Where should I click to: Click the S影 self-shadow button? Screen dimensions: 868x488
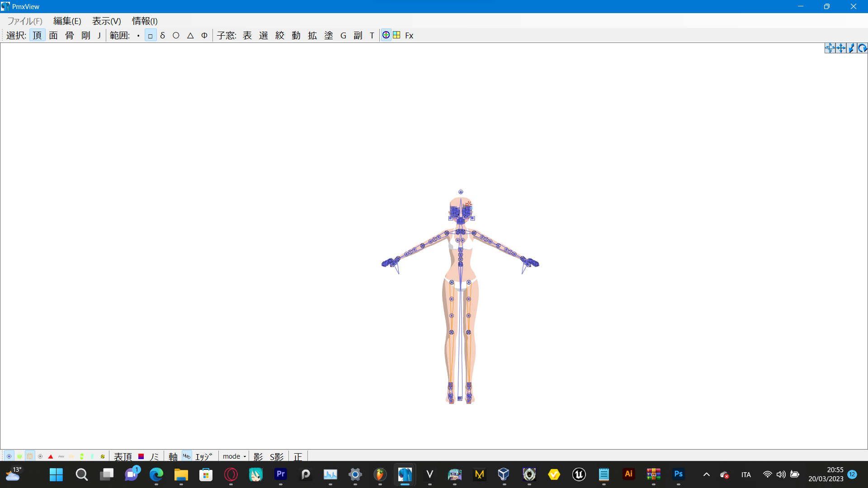277,457
